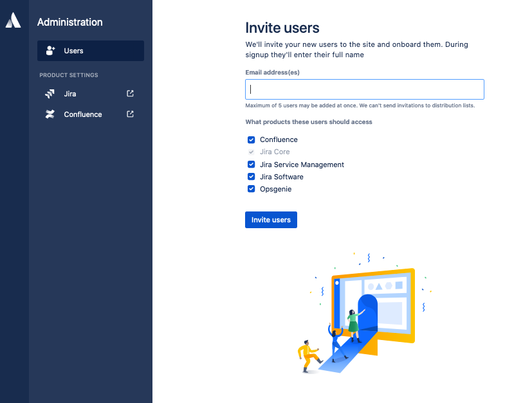Click the Email address(es) field label
The width and height of the screenshot is (532, 403).
[x=273, y=72]
